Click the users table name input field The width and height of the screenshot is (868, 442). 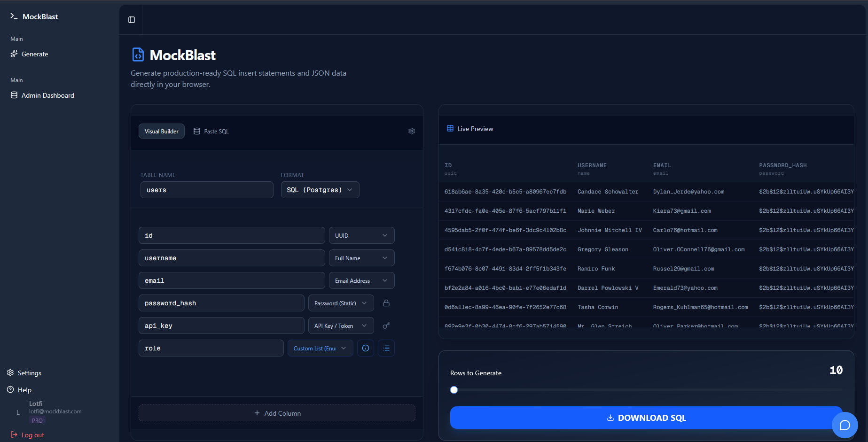(x=207, y=190)
